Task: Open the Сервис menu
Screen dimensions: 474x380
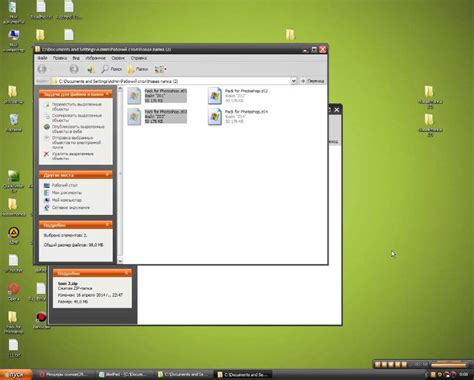Action: (118, 58)
